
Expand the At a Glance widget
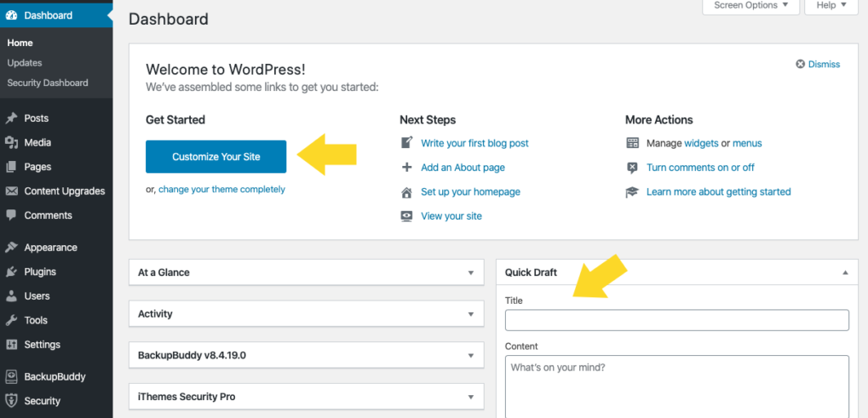coord(471,272)
